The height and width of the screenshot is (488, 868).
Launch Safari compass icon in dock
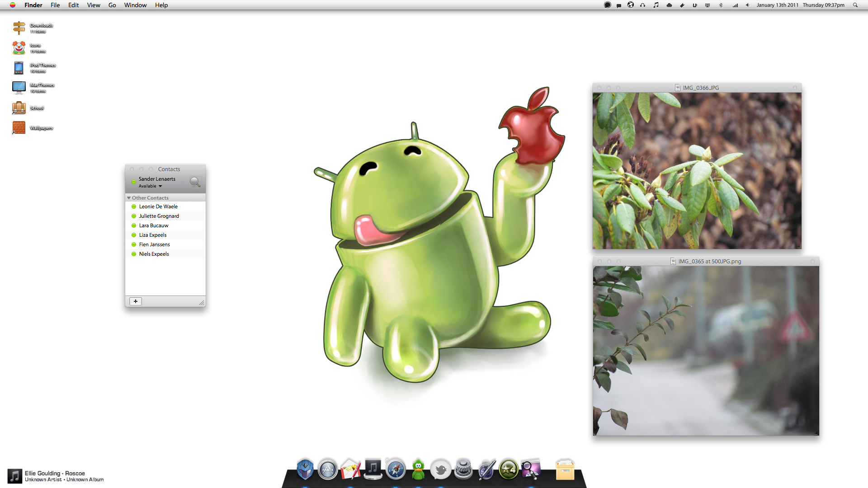396,469
